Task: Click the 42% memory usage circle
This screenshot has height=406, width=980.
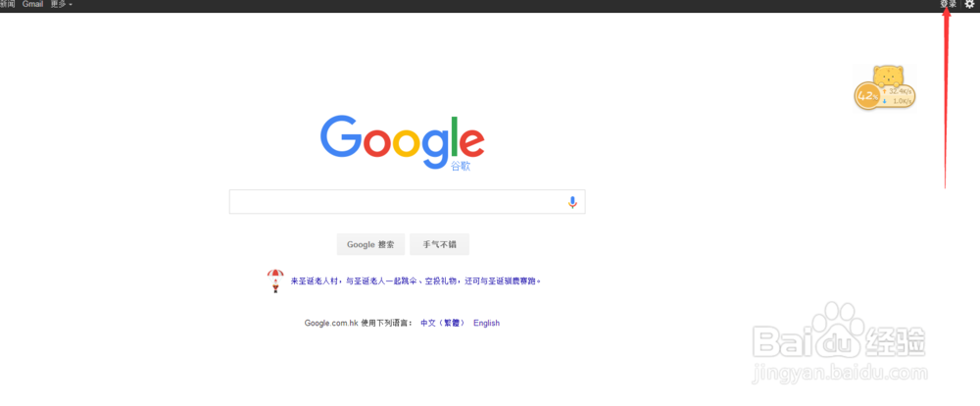Action: coord(867,96)
